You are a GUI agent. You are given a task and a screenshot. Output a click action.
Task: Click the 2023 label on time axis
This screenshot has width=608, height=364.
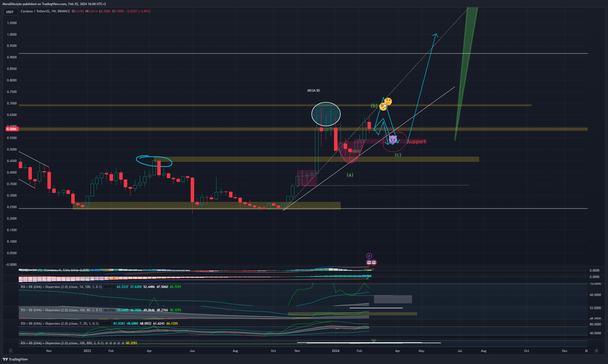point(87,351)
